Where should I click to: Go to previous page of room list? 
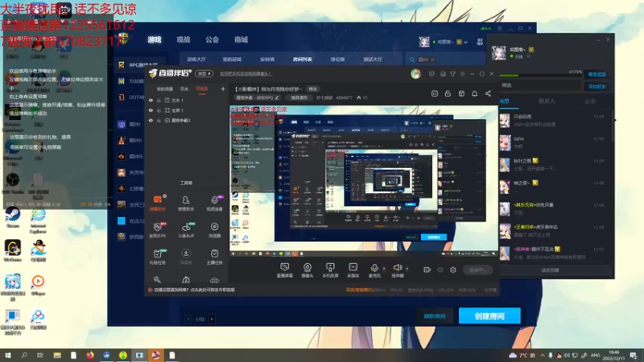click(x=188, y=319)
